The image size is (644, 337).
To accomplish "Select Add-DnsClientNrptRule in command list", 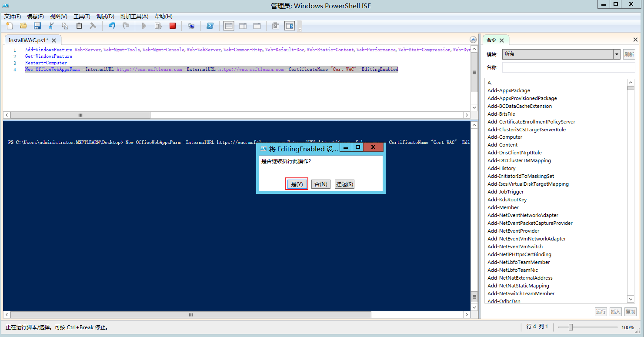I will [x=514, y=153].
